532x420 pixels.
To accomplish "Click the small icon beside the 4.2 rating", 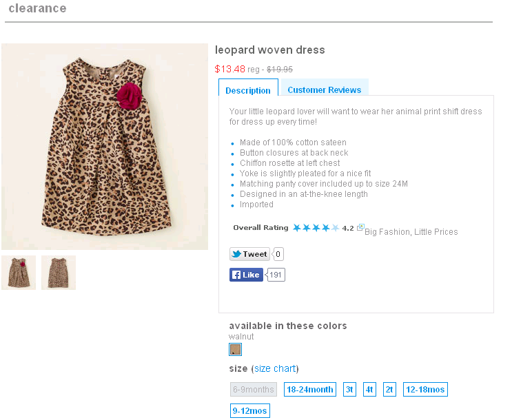I will coord(360,227).
